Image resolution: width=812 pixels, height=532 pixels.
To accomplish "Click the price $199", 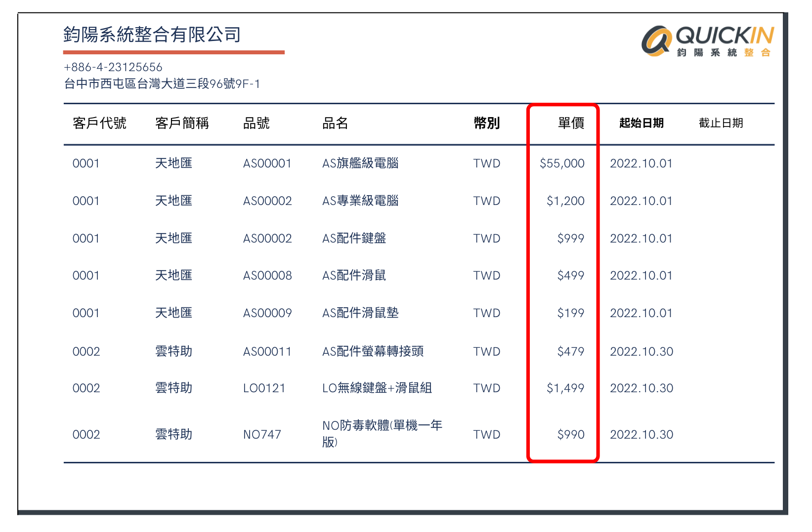I will 571,313.
